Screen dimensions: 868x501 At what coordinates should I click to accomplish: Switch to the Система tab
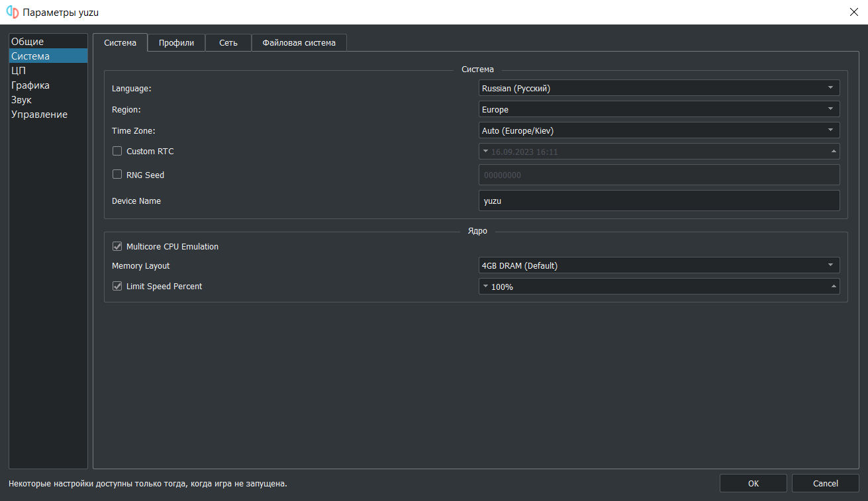point(121,42)
